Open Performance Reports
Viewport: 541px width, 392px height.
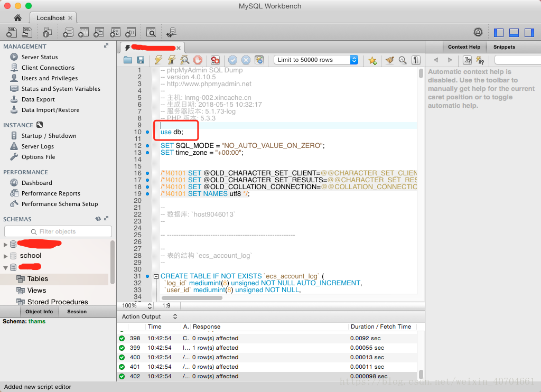[51, 193]
